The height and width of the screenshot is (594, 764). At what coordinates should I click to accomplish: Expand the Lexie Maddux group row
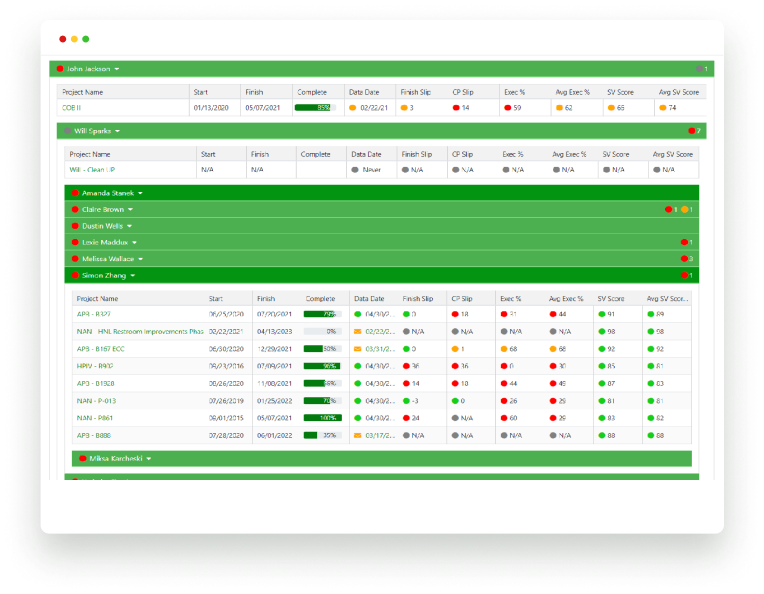point(134,243)
